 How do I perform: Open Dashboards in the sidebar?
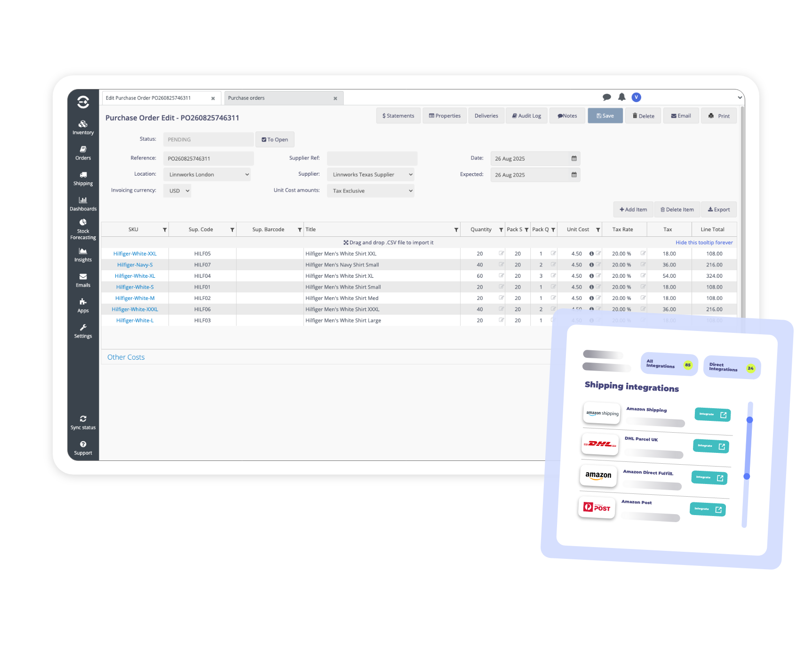[83, 204]
